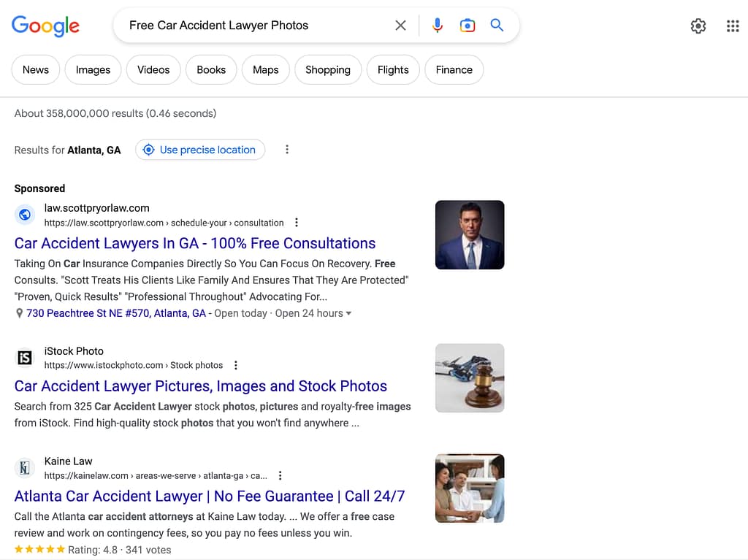This screenshot has height=560, width=748.
Task: Click inside the search query field
Action: (x=258, y=26)
